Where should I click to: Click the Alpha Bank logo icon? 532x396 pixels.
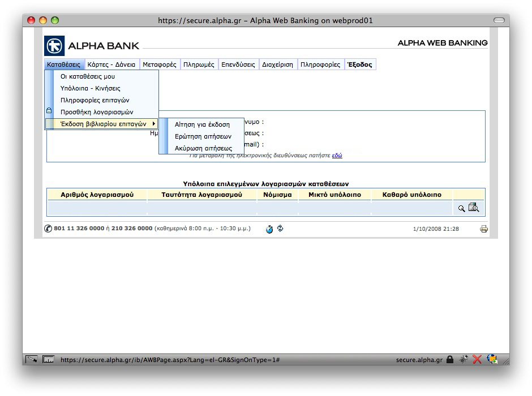pyautogui.click(x=54, y=46)
